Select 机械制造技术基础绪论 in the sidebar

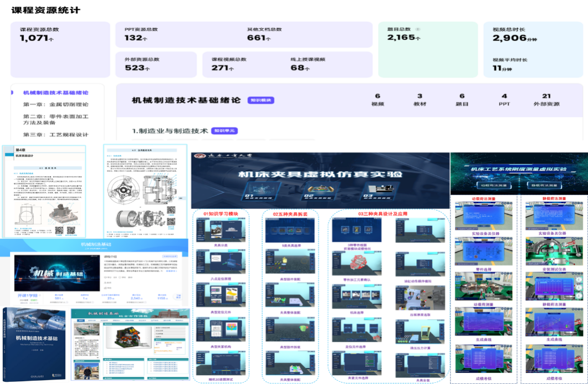55,93
